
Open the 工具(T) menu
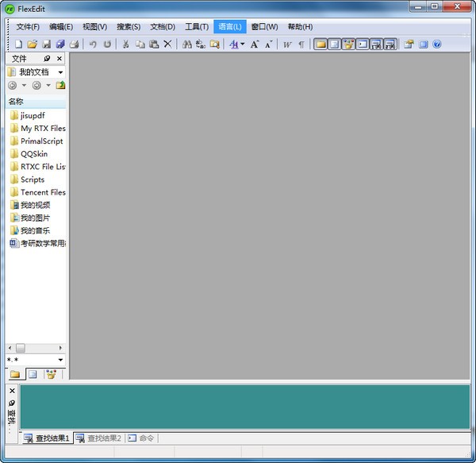(x=197, y=27)
